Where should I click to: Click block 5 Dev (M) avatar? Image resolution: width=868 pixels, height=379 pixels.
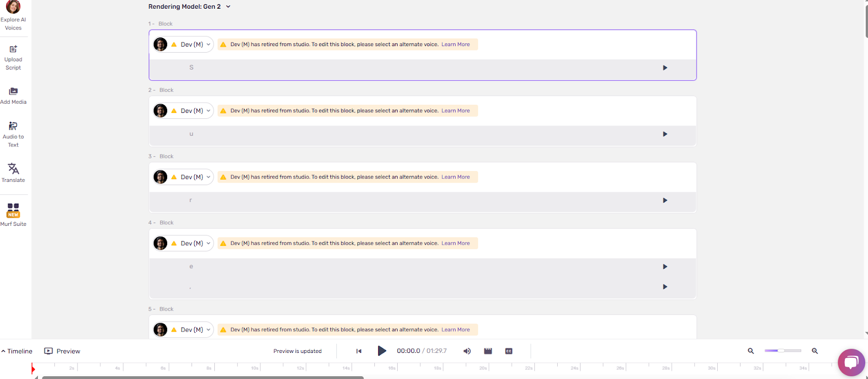coord(161,330)
